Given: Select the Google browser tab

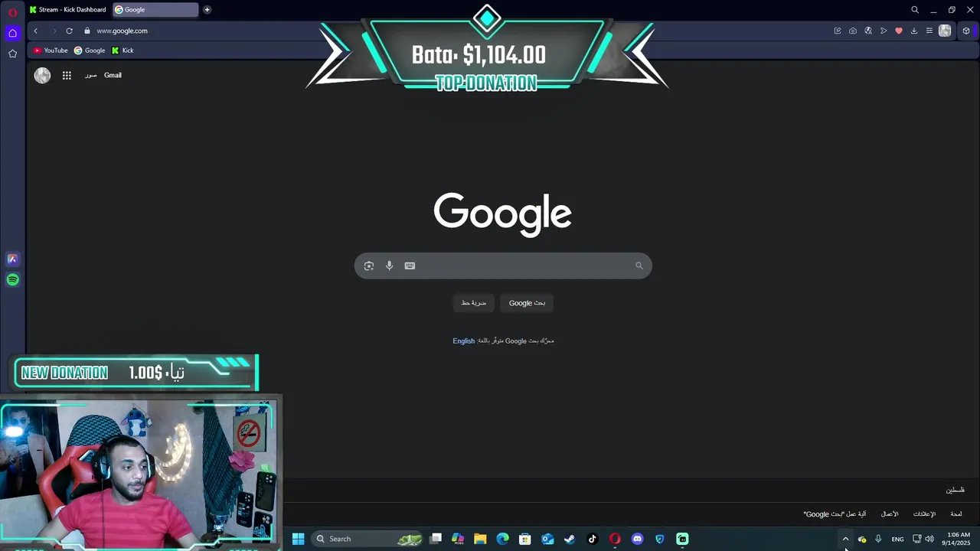Looking at the screenshot, I should [x=155, y=10].
